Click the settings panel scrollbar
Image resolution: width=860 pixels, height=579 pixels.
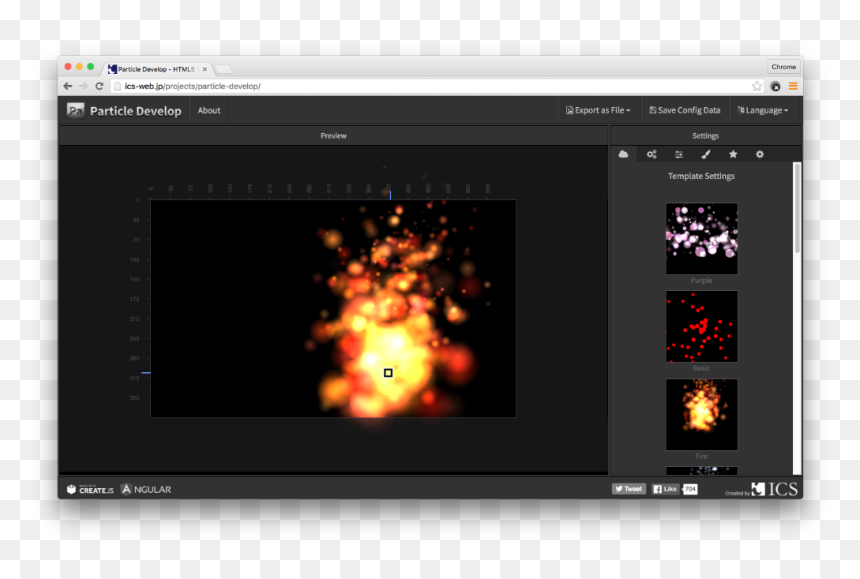click(x=797, y=208)
